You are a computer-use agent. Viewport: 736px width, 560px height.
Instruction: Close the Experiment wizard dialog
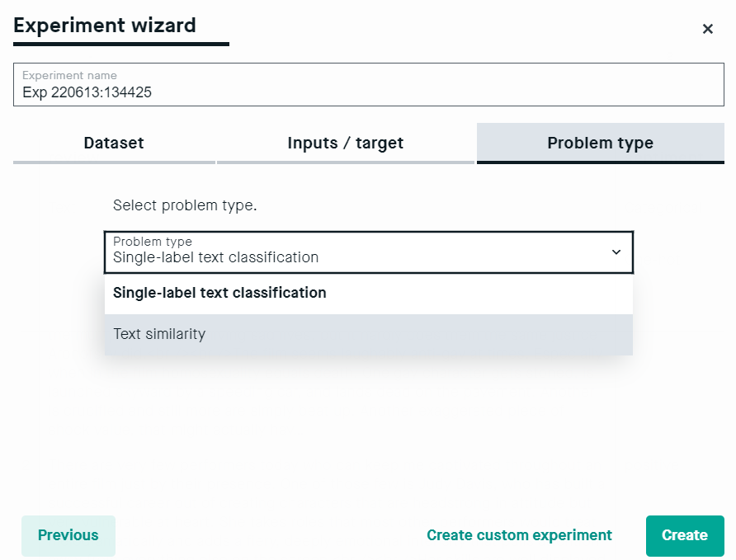707,29
